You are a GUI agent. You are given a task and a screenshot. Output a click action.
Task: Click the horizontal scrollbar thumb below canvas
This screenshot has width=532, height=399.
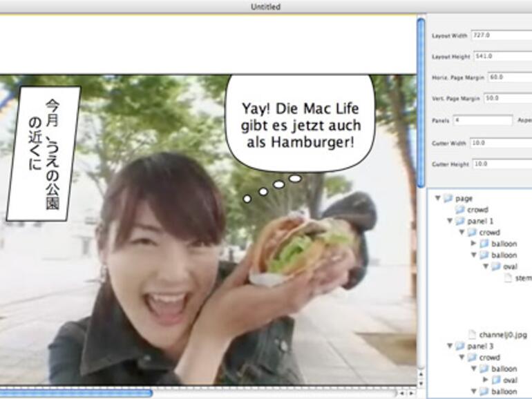click(76, 393)
